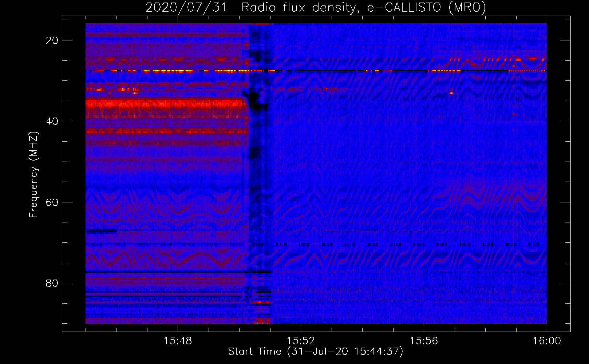Viewport: 589px width, 364px height.
Task: Click the dark vertical dropout feature after 15:50
Action: [259, 174]
